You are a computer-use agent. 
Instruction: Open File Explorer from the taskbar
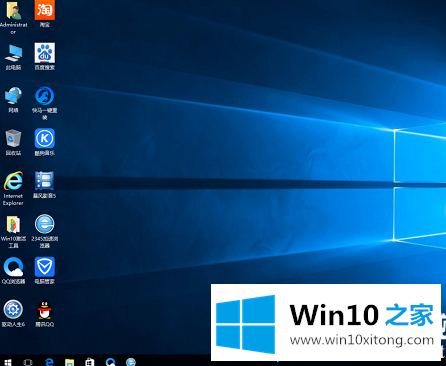point(69,362)
